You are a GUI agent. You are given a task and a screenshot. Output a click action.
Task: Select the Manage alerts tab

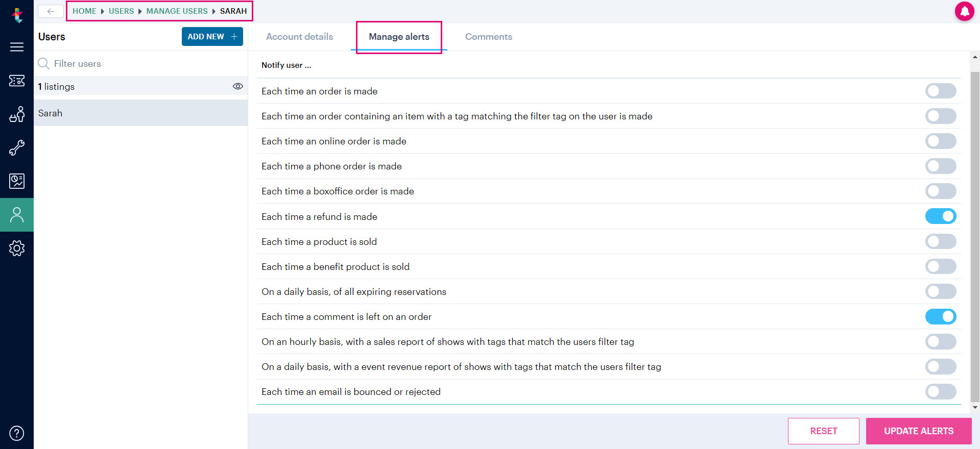(399, 37)
